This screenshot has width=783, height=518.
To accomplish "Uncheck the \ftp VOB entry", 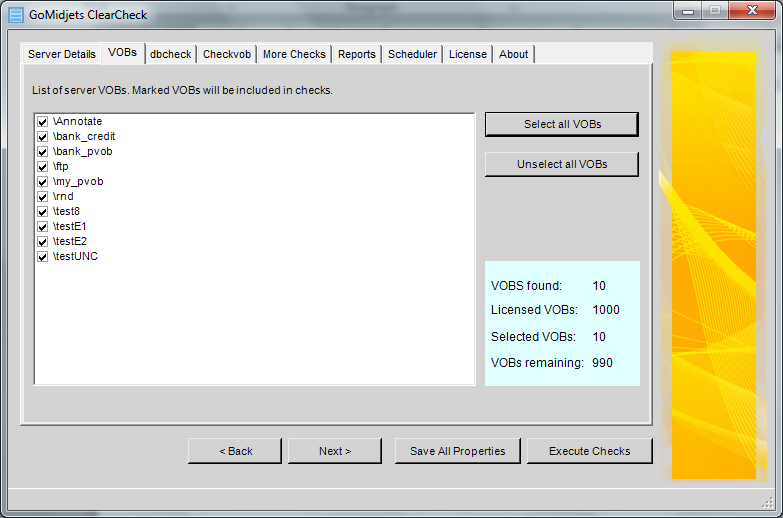I will point(43,167).
